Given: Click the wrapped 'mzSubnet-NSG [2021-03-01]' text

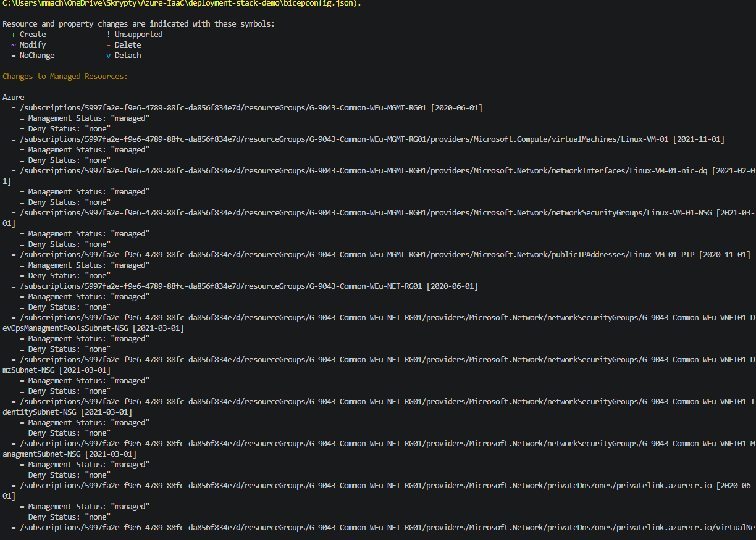Looking at the screenshot, I should pos(57,370).
